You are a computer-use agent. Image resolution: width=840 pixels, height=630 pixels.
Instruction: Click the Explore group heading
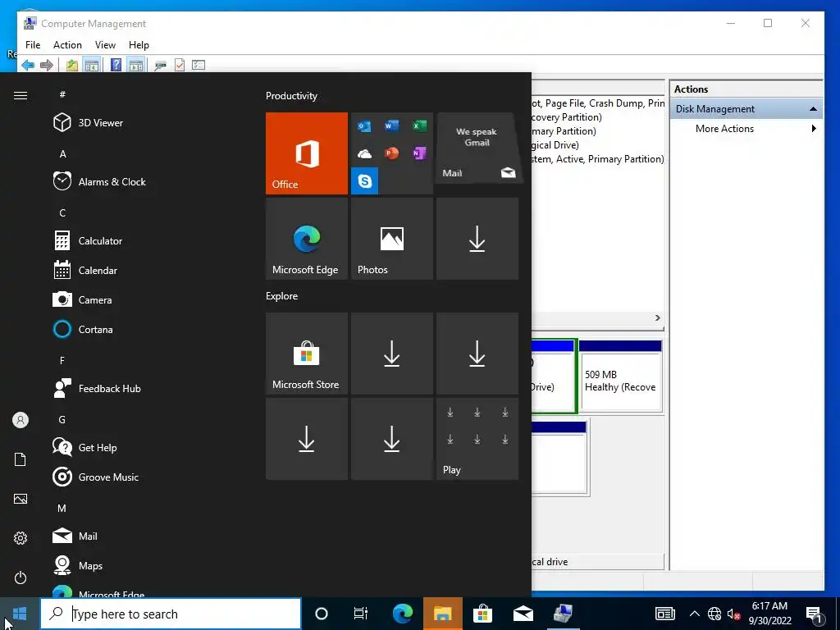click(282, 296)
